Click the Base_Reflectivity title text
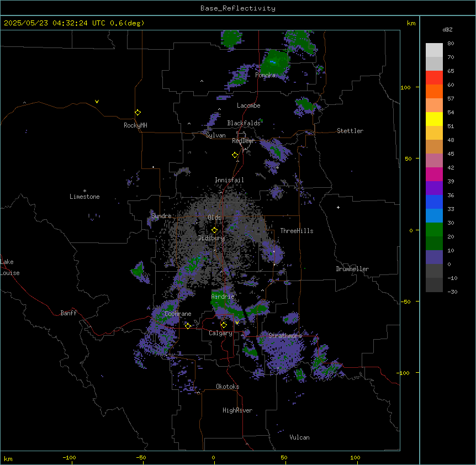Image resolution: width=476 pixels, height=465 pixels. [238, 8]
